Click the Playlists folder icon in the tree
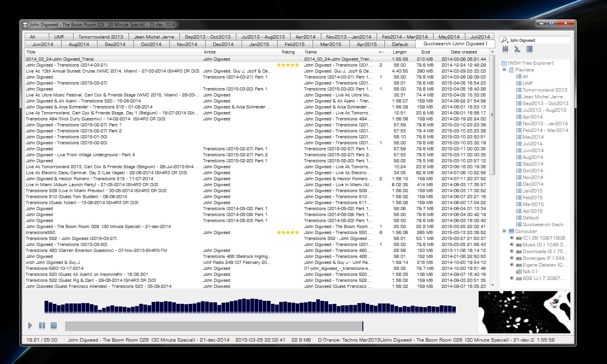 pyautogui.click(x=512, y=70)
